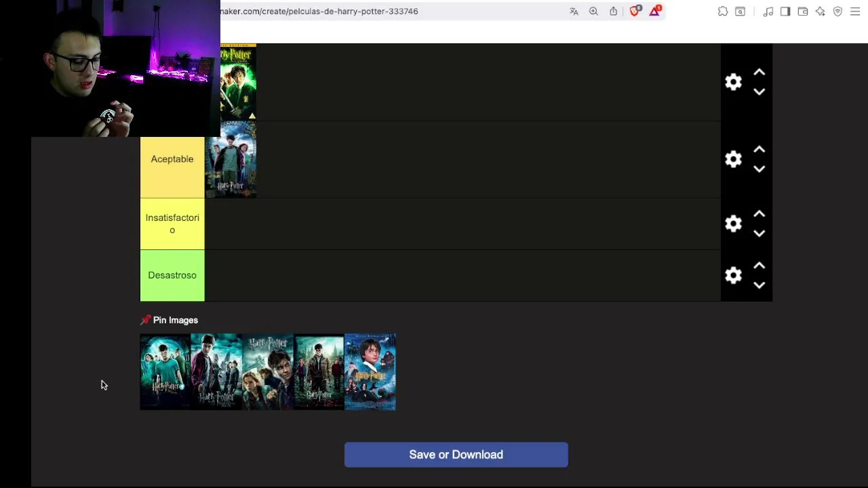Move the Insatisfactorio row down
The width and height of the screenshot is (868, 488).
(759, 233)
